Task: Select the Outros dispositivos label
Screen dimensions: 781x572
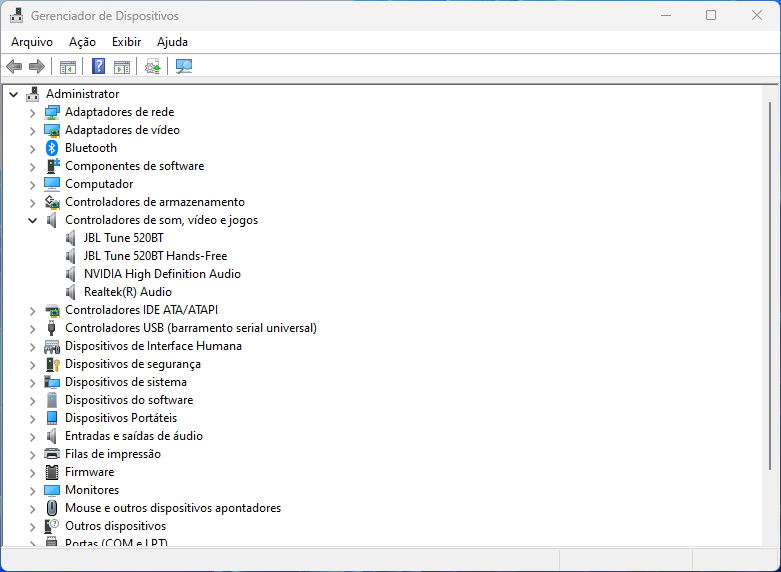Action: coord(116,526)
